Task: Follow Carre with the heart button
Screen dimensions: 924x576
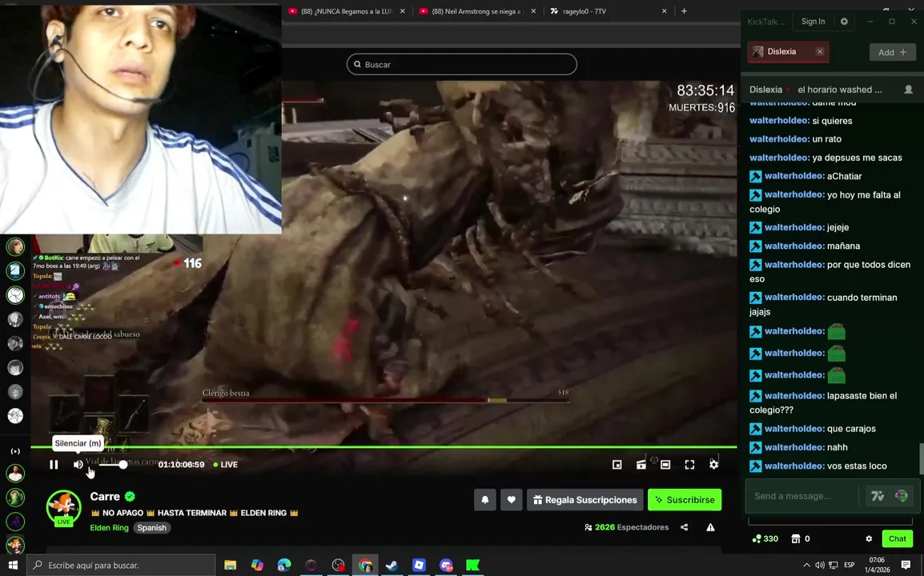Action: coord(512,500)
